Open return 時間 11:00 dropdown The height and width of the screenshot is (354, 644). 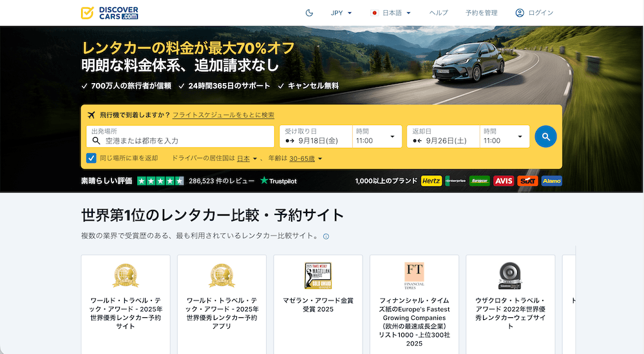click(504, 136)
